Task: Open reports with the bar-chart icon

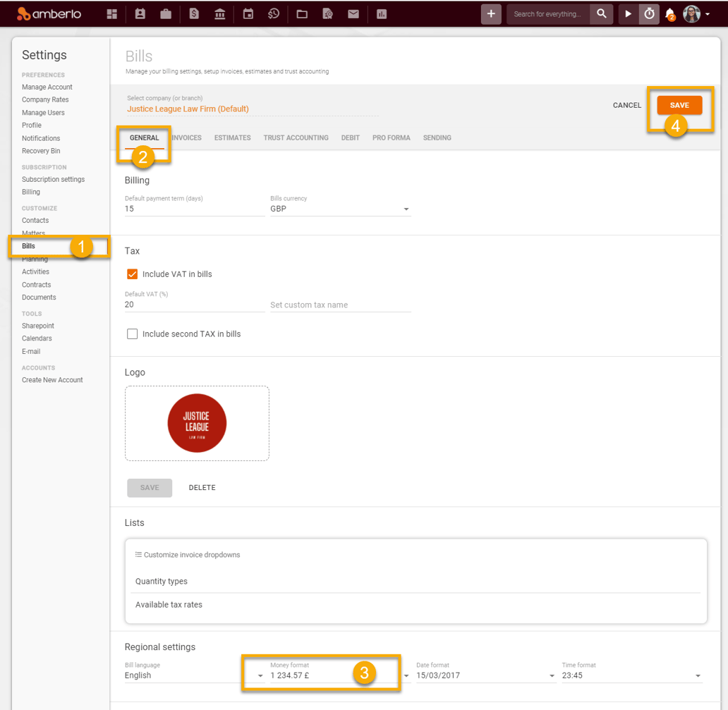Action: [x=381, y=13]
